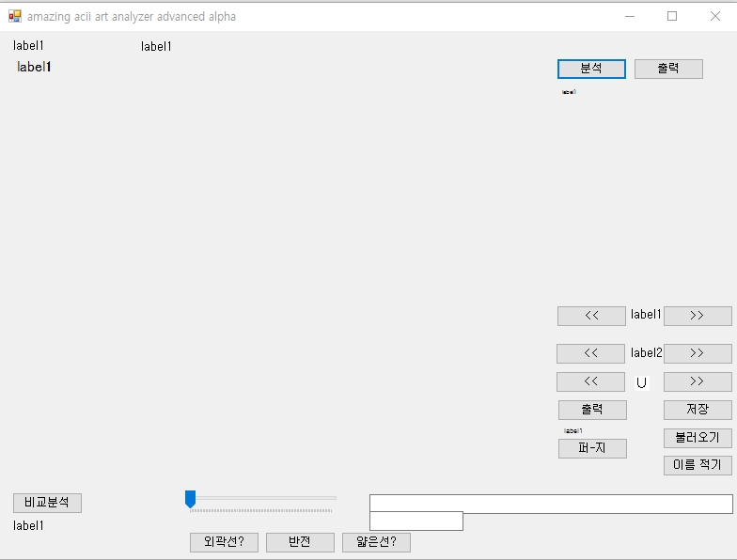Toggle the 외곽선? outline option

[x=224, y=542]
